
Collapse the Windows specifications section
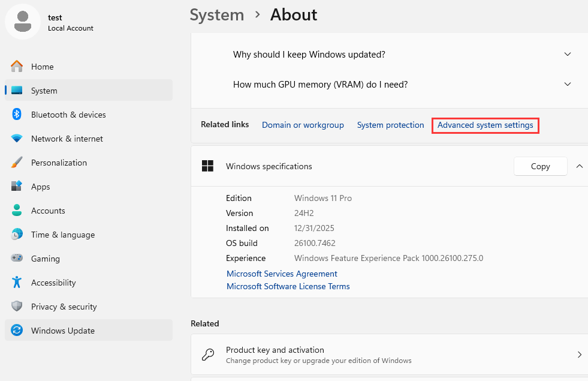tap(579, 166)
